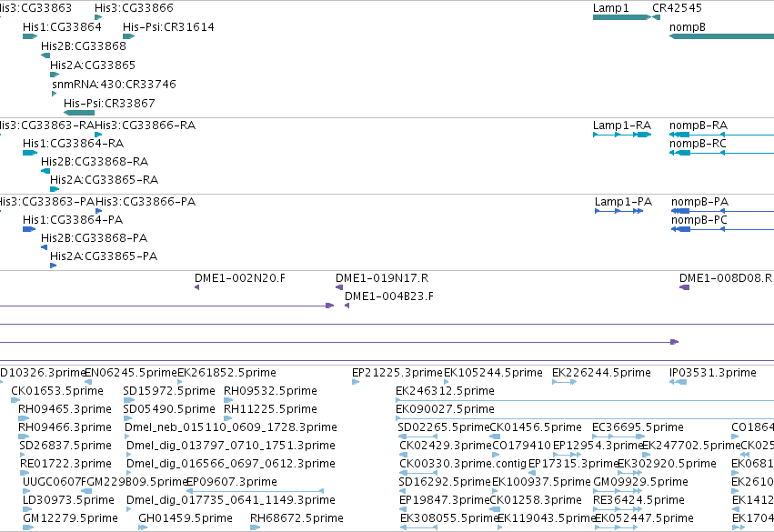774x532 pixels.
Task: Click the EK119043.5prime label
Action: 547,518
